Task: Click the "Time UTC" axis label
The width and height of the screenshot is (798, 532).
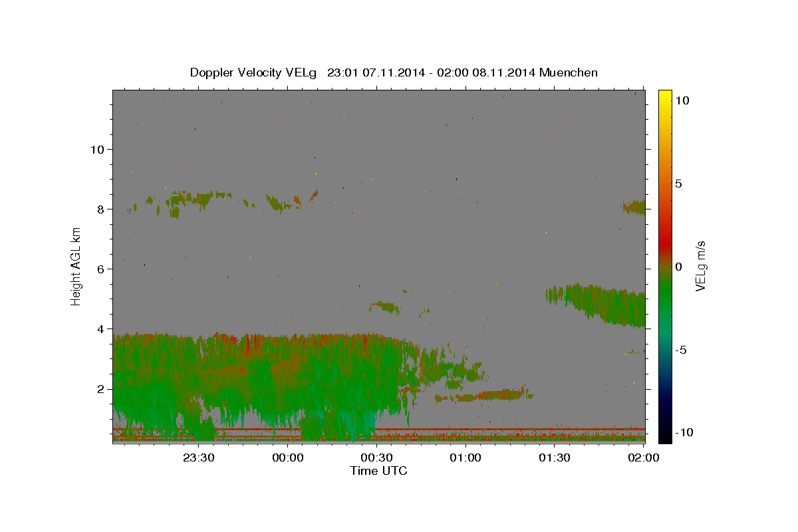Action: [378, 471]
